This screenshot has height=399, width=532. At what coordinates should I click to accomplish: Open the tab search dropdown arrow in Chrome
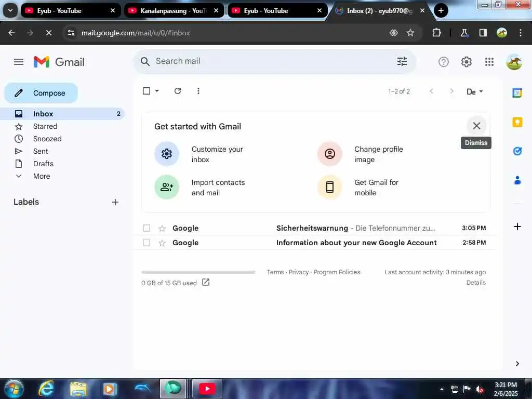pos(10,10)
